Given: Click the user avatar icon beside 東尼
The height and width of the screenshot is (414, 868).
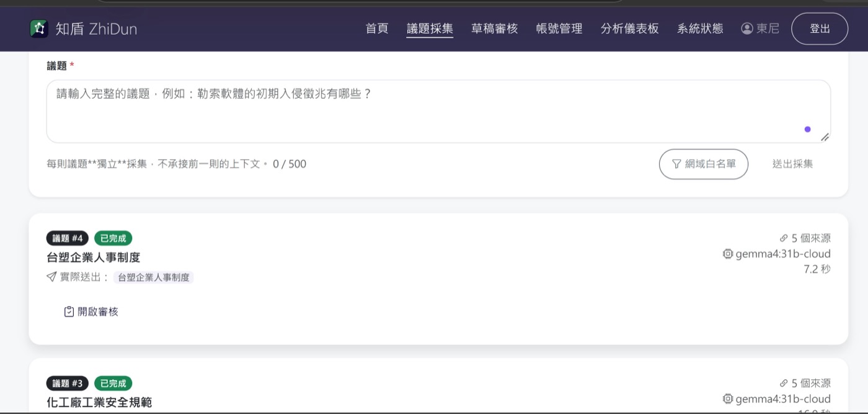Looking at the screenshot, I should 747,29.
